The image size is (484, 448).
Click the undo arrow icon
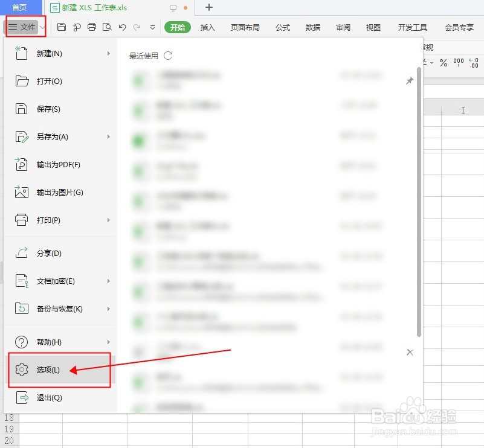122,27
